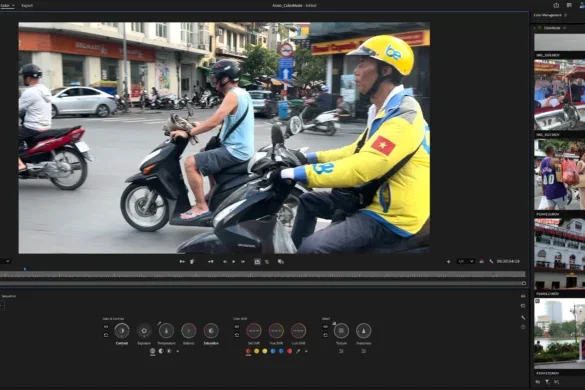The height and width of the screenshot is (390, 585).
Task: Pick white balance with Temperature eyedropper
Action: point(159,323)
